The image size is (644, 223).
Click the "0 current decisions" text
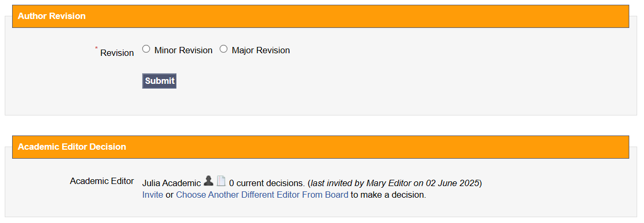click(266, 183)
